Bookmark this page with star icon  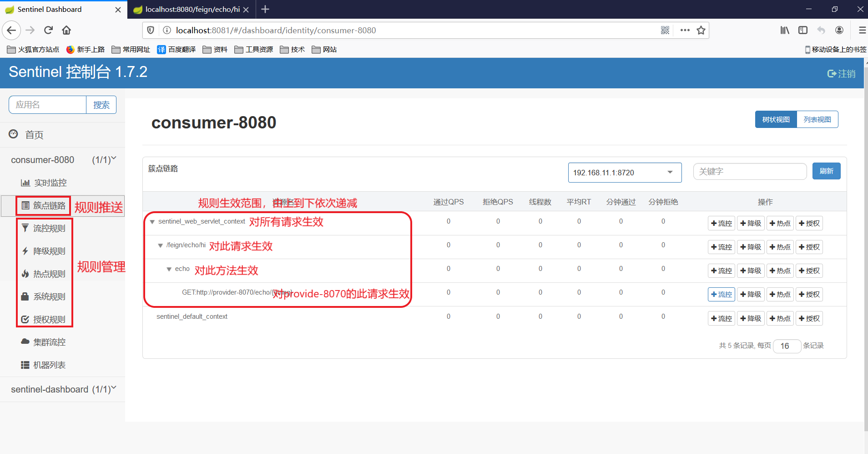pos(701,31)
